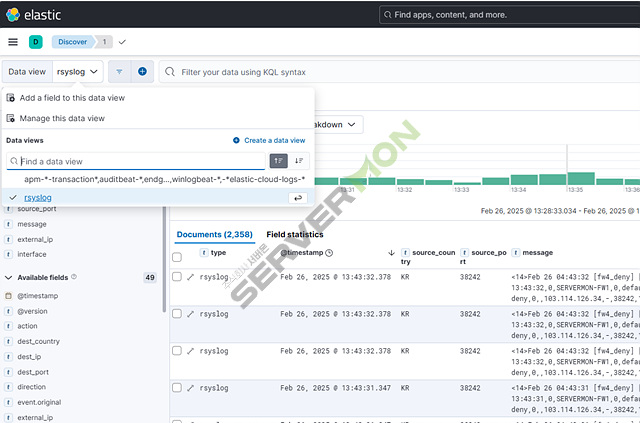This screenshot has height=423, width=640.
Task: Select Add a field to this data view
Action: 72,98
